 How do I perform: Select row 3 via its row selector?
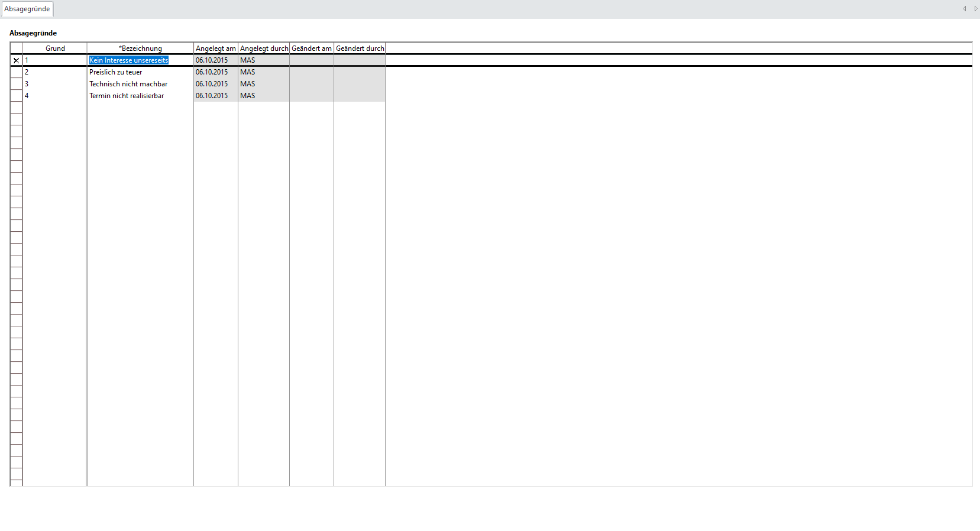coord(16,84)
